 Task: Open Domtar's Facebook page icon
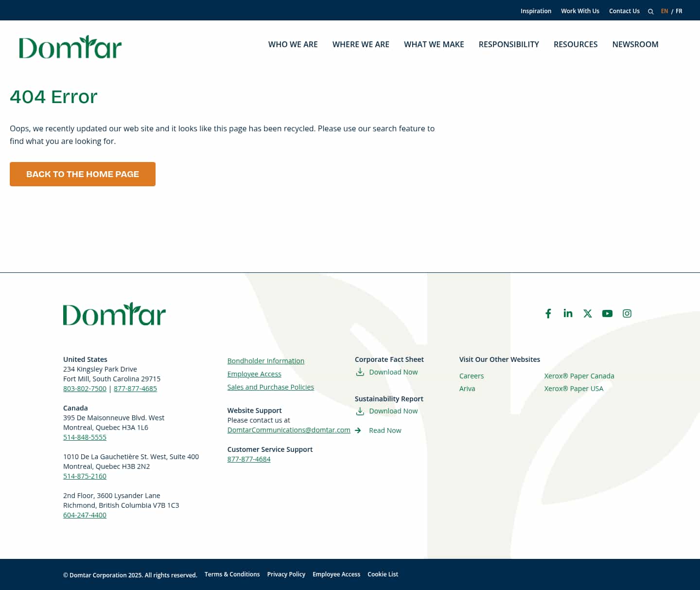coord(548,314)
